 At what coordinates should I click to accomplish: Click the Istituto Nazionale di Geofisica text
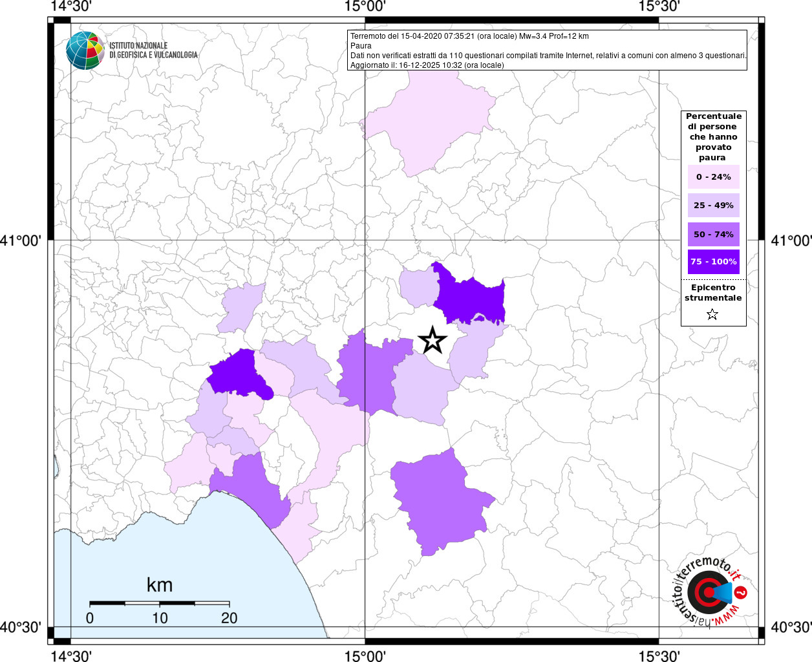153,50
